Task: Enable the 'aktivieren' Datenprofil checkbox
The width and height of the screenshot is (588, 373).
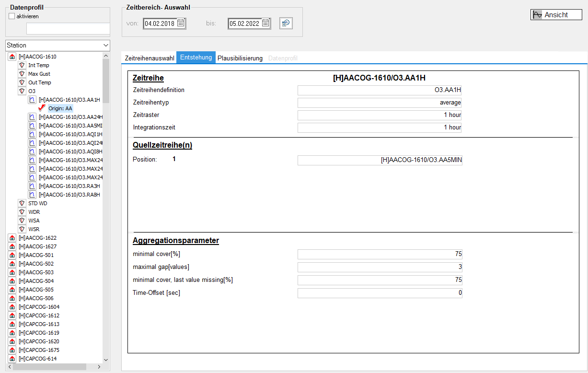Action: click(12, 16)
